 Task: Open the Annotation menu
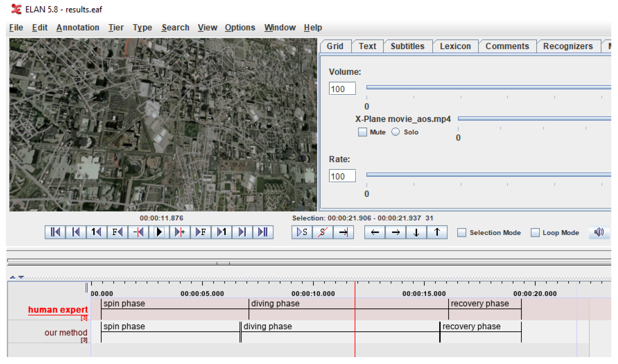(78, 28)
